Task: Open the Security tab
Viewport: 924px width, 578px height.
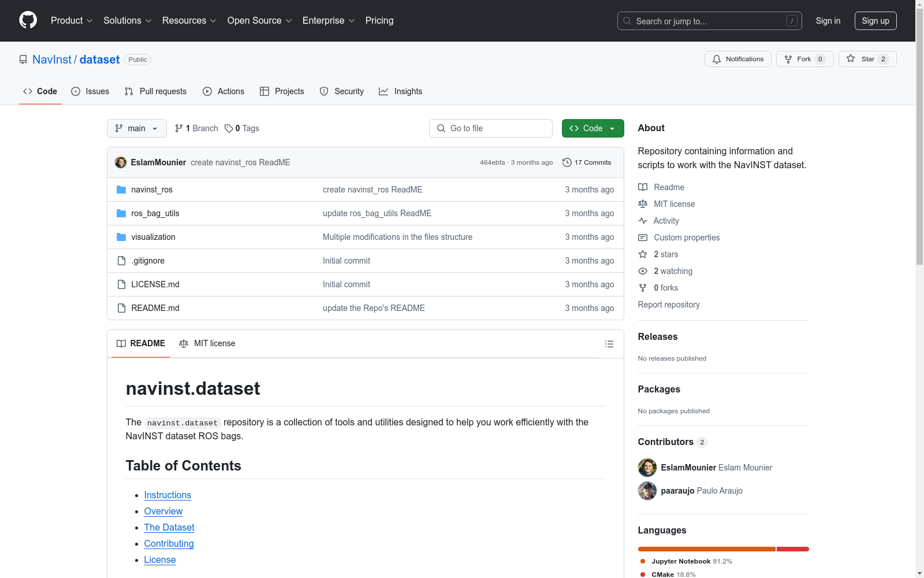Action: [x=342, y=91]
